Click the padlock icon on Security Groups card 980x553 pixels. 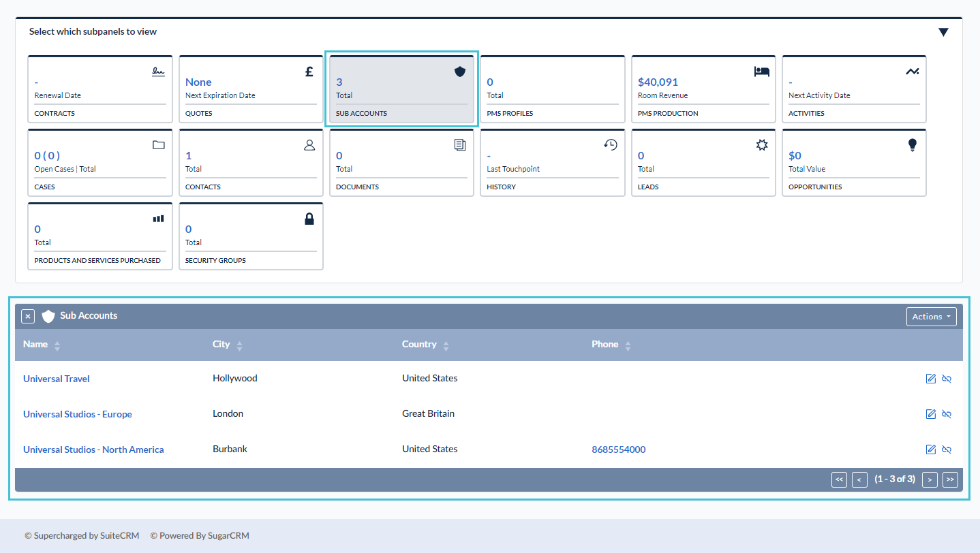tap(309, 219)
